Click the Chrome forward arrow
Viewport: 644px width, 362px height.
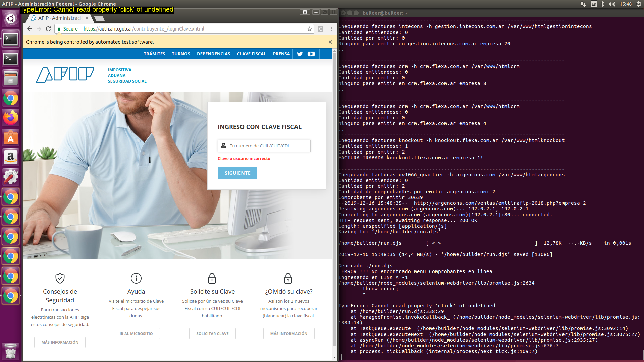[x=39, y=29]
